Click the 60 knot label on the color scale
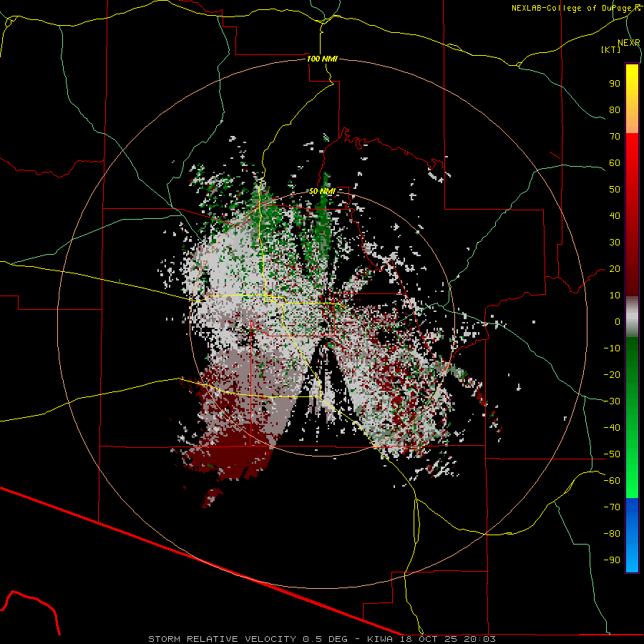This screenshot has width=644, height=644. [x=615, y=162]
